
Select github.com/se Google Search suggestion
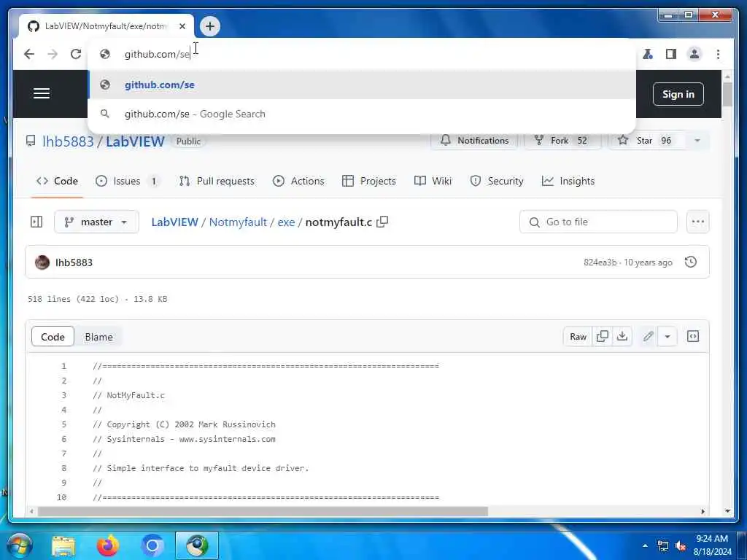362,114
